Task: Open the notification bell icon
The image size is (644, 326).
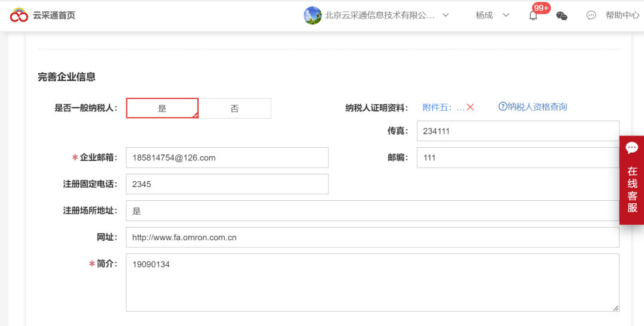Action: [533, 16]
